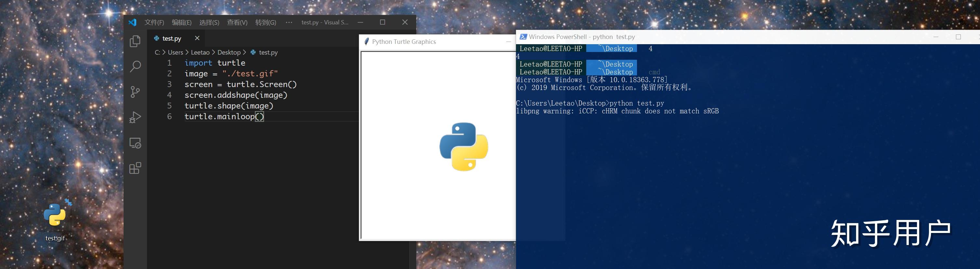Click the Leetao breadcrumb segment
Viewport: 980px width, 269px height.
click(200, 52)
